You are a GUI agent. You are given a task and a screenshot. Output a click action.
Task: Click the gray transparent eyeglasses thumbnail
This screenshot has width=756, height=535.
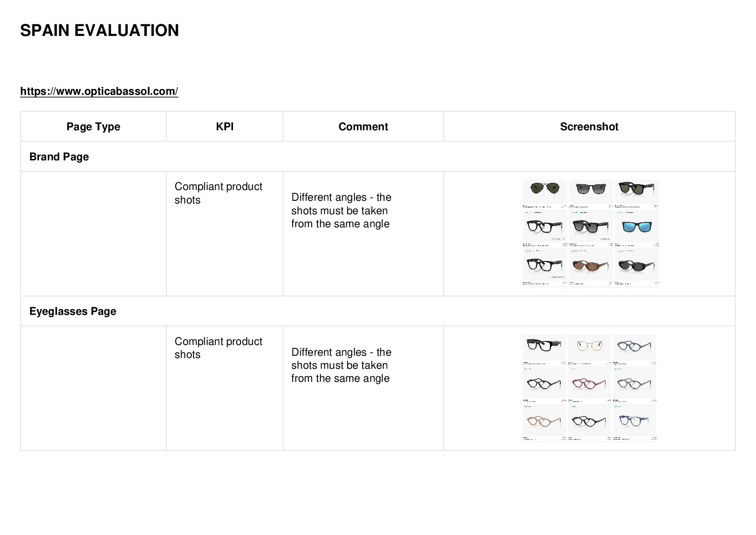[x=634, y=383]
